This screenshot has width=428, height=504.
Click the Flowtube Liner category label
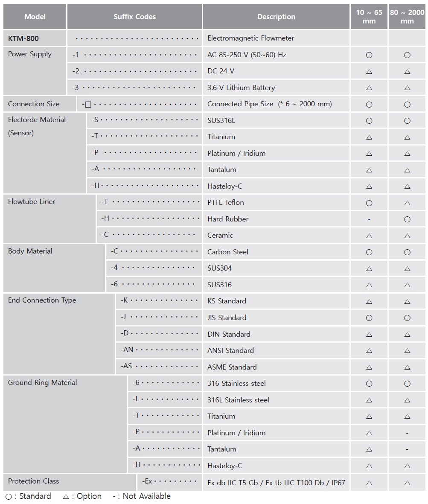click(32, 202)
